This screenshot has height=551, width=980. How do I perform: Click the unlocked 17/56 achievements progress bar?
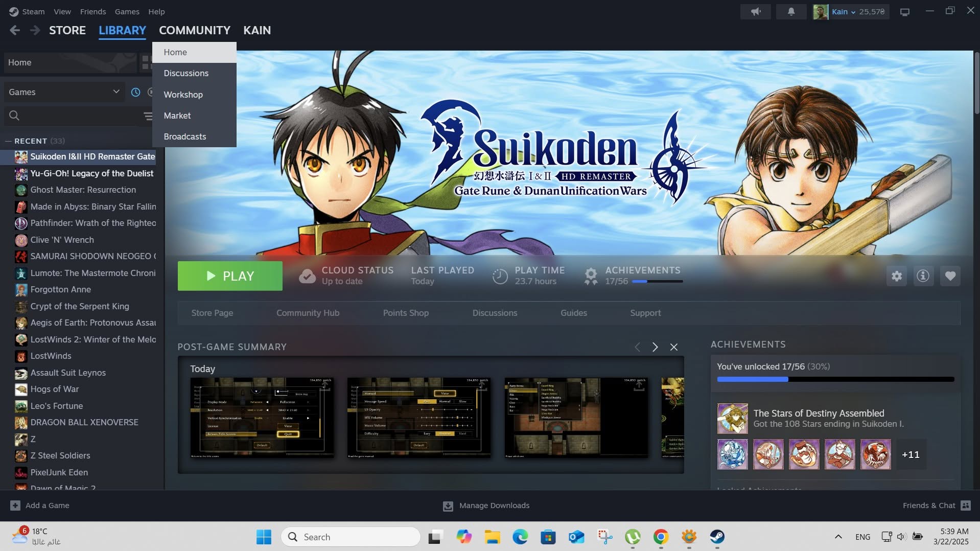click(x=835, y=379)
